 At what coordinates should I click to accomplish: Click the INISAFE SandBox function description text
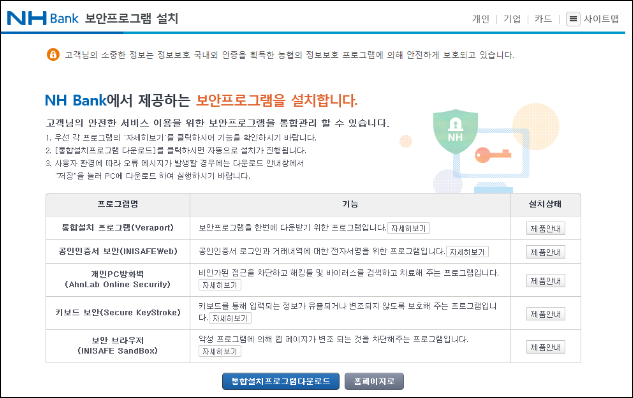[333, 339]
